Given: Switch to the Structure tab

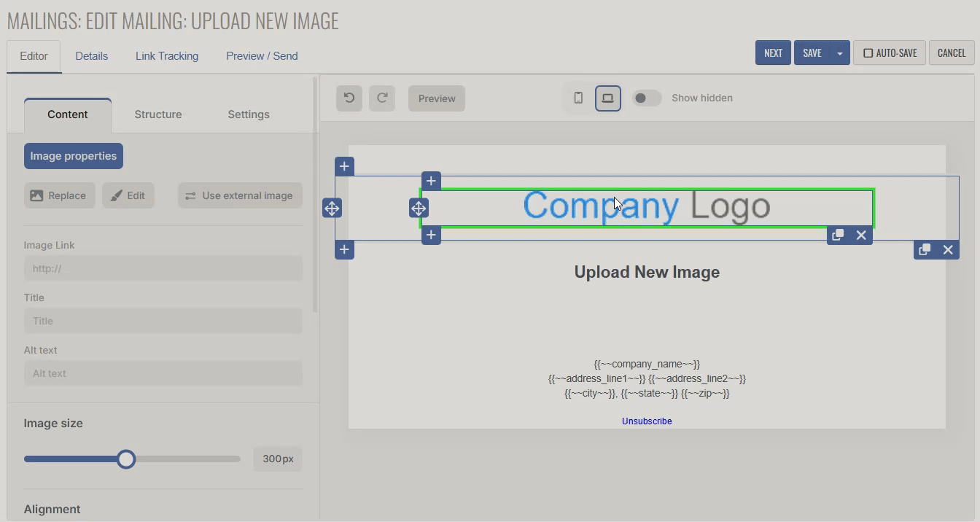Looking at the screenshot, I should click(x=158, y=114).
